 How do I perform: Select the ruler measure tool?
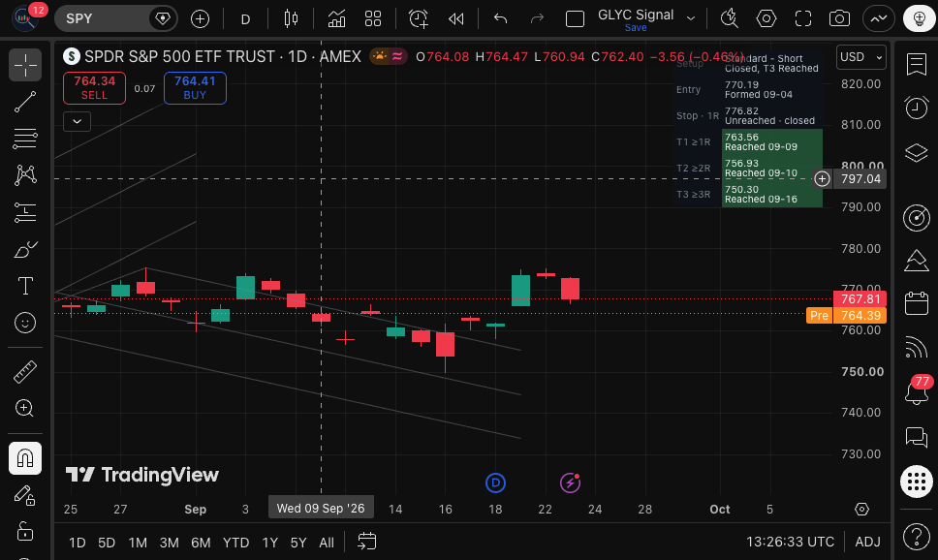click(x=25, y=372)
